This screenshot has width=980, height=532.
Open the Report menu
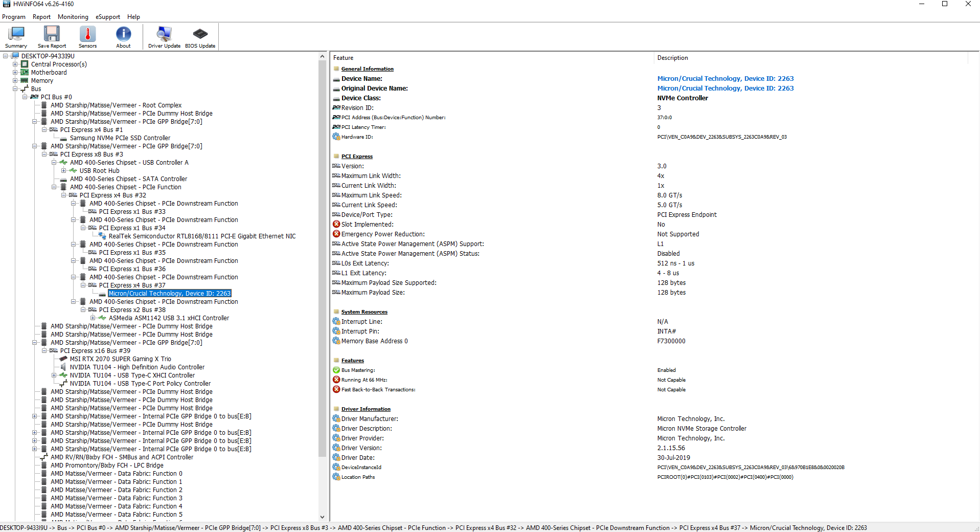pyautogui.click(x=41, y=17)
